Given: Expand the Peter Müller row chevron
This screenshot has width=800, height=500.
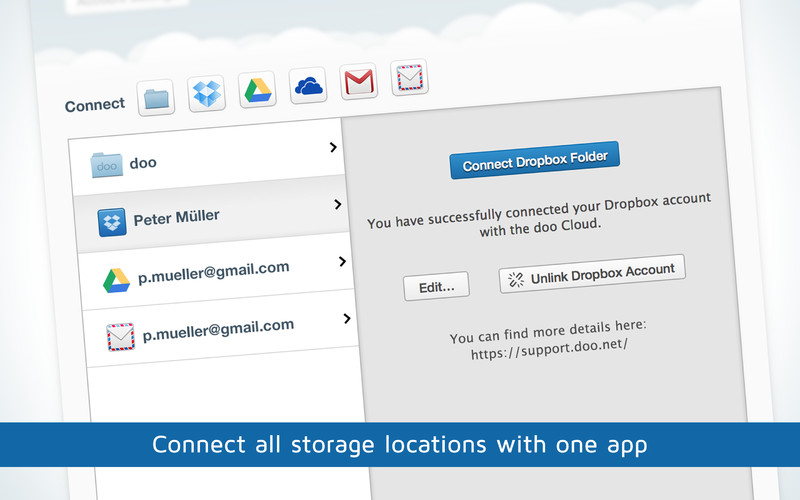Looking at the screenshot, I should point(337,204).
